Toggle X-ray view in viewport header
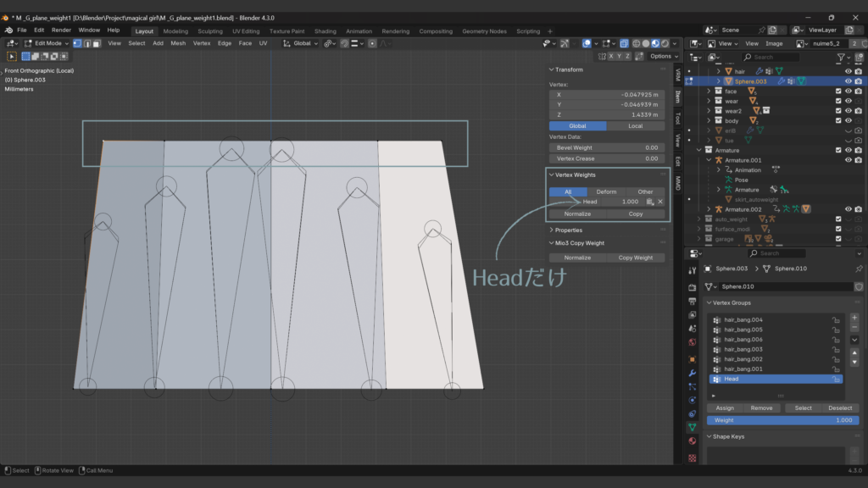The height and width of the screenshot is (488, 868). click(x=624, y=43)
